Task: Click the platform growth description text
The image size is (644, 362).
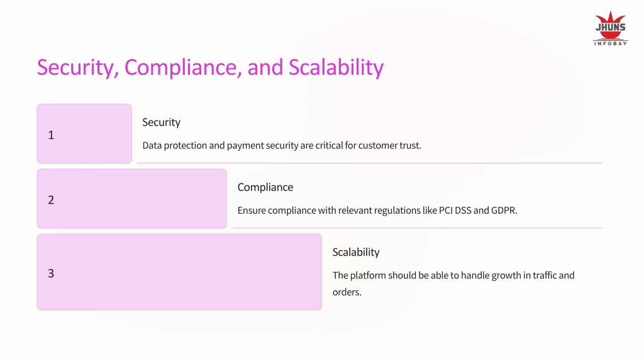Action: (x=453, y=283)
